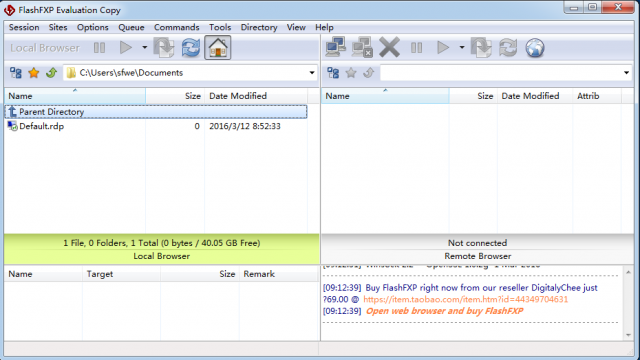Toggle the Local Browser pause button

point(99,48)
